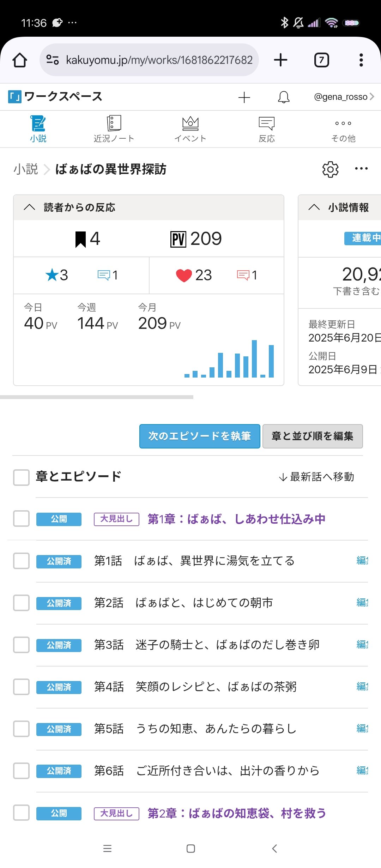Check the box for 第1話 episode
Image resolution: width=381 pixels, height=868 pixels.
pyautogui.click(x=21, y=561)
